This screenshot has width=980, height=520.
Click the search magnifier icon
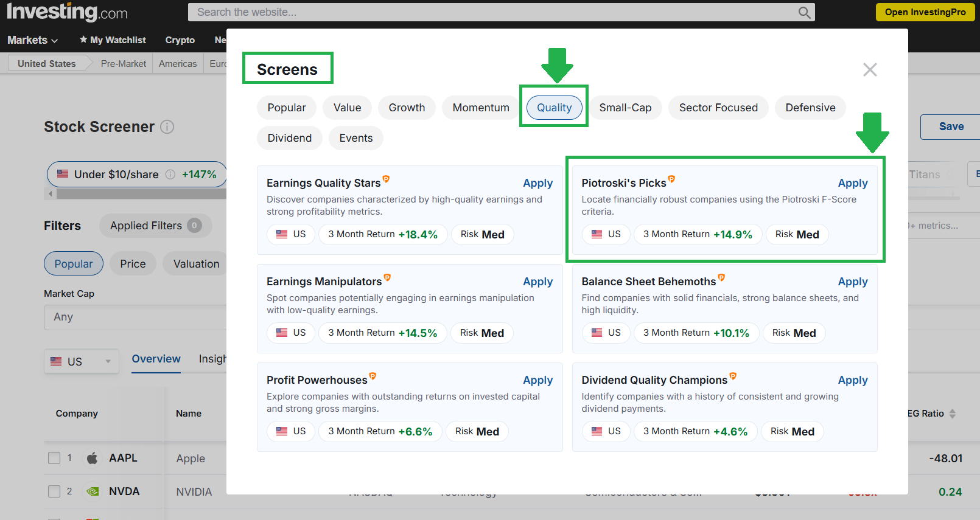point(804,12)
